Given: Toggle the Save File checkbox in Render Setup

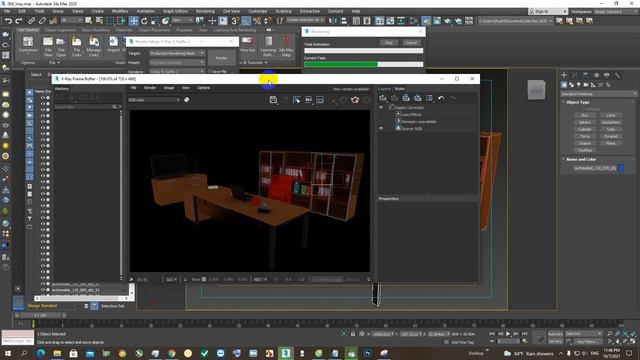Looking at the screenshot, I should point(210,71).
